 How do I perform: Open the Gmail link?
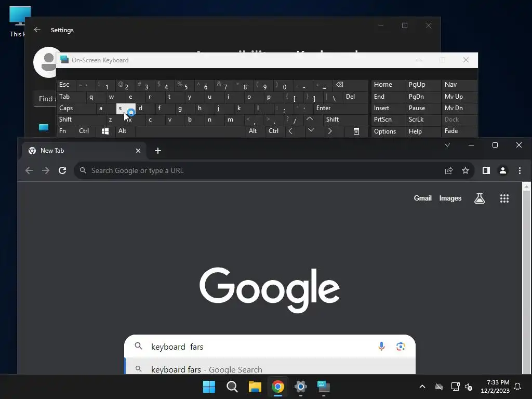[423, 198]
